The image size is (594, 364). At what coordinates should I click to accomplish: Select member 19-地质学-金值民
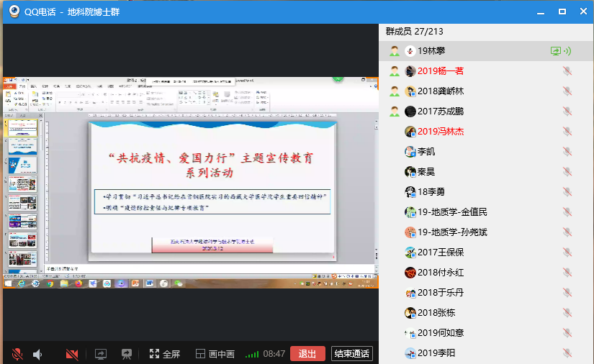(x=452, y=212)
